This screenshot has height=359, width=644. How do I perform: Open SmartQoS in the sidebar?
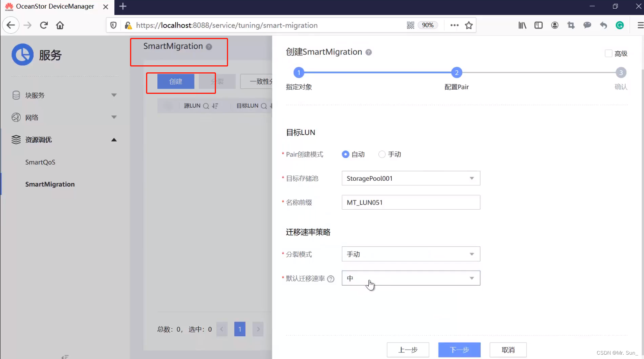[40, 162]
